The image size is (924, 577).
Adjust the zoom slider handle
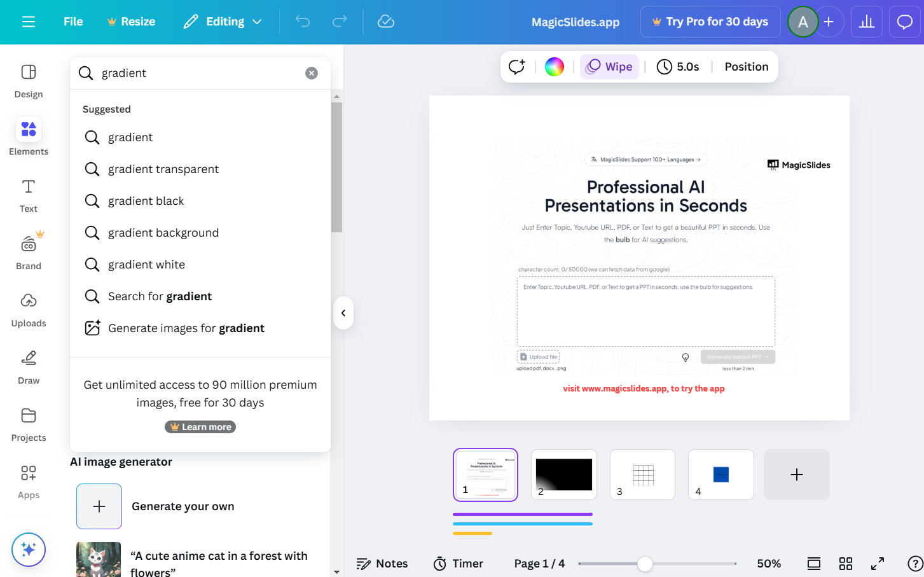[645, 564]
